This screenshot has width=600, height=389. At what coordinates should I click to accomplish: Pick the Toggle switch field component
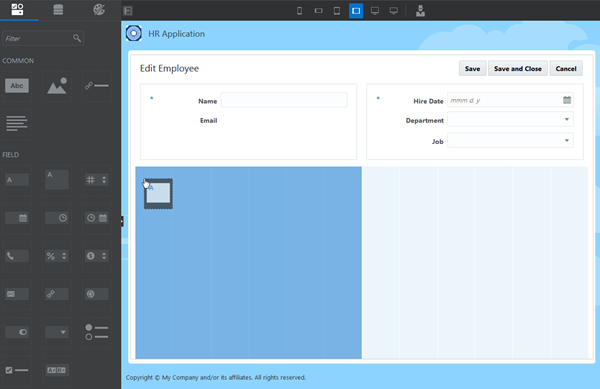pos(17,332)
